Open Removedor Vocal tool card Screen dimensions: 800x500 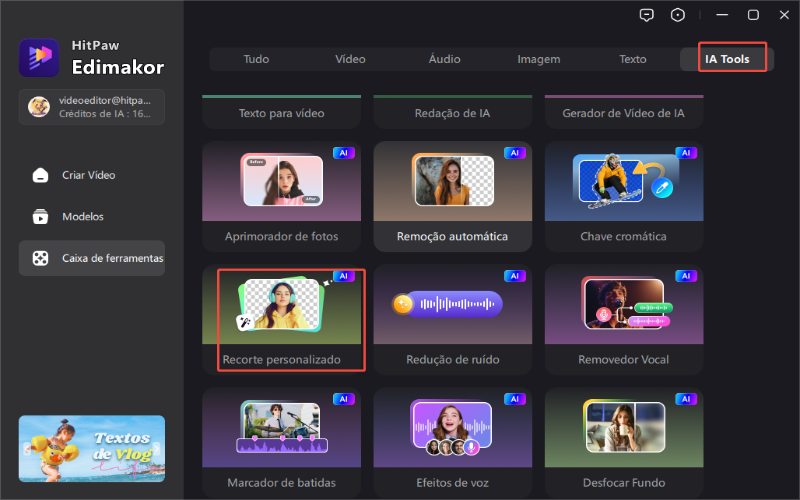(624, 319)
